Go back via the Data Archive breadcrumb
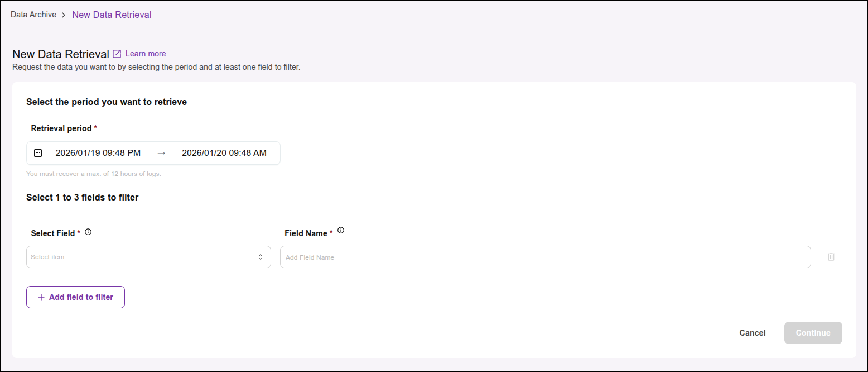 coord(33,15)
